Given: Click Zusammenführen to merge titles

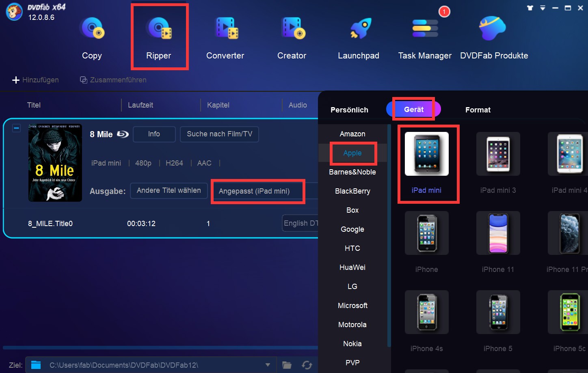Looking at the screenshot, I should [x=113, y=80].
